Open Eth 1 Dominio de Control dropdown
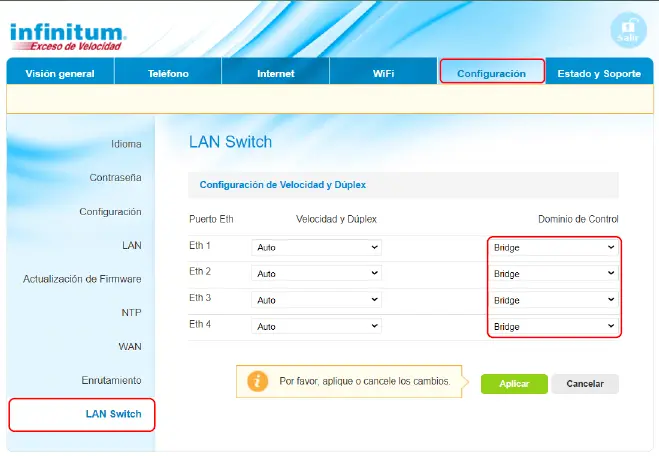The width and height of the screenshot is (659, 456). (553, 247)
